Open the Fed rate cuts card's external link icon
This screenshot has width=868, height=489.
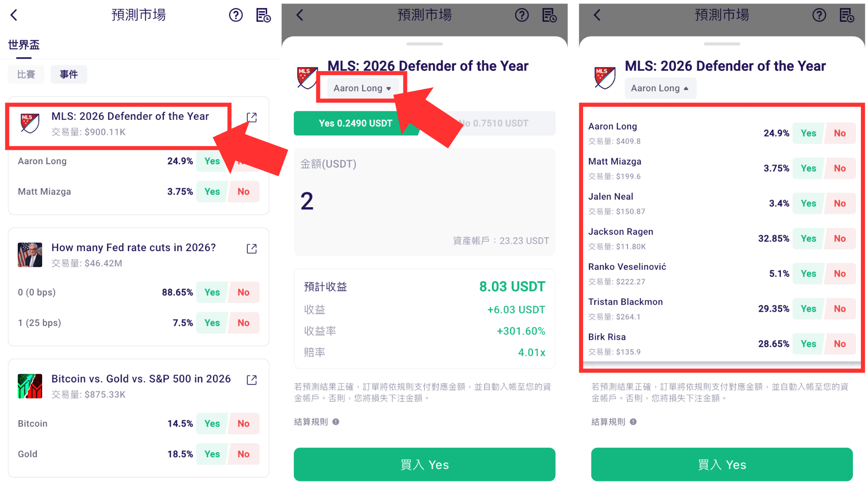252,248
